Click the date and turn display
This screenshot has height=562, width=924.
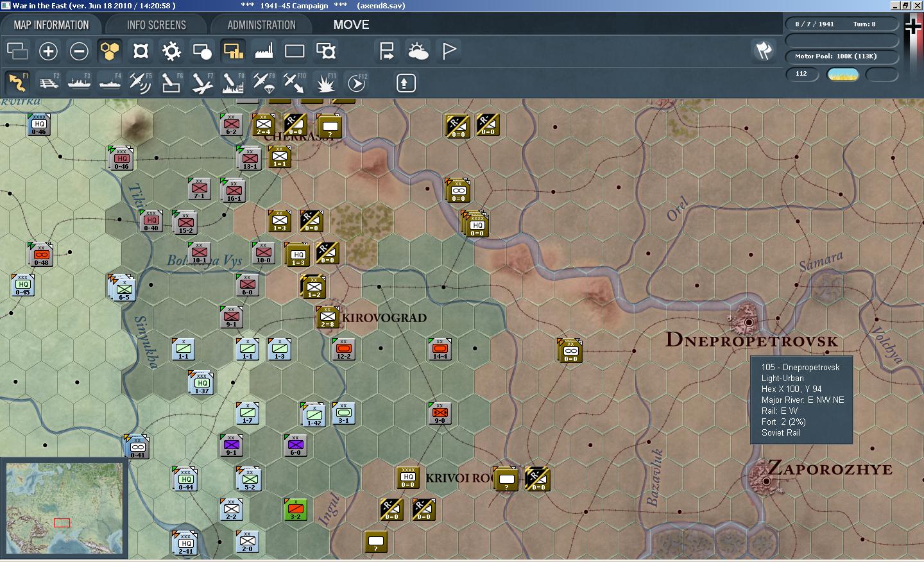coord(842,24)
